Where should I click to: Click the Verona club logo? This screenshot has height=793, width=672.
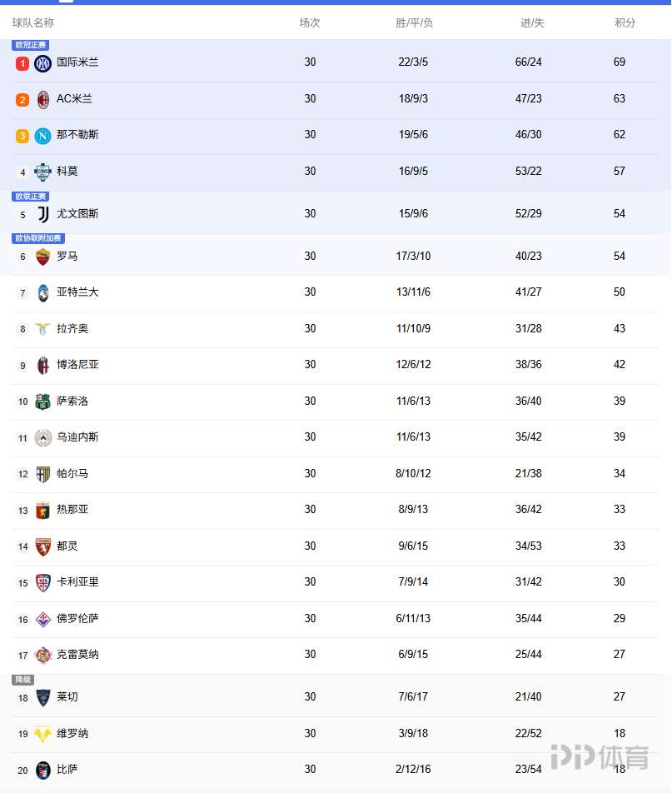coord(42,734)
